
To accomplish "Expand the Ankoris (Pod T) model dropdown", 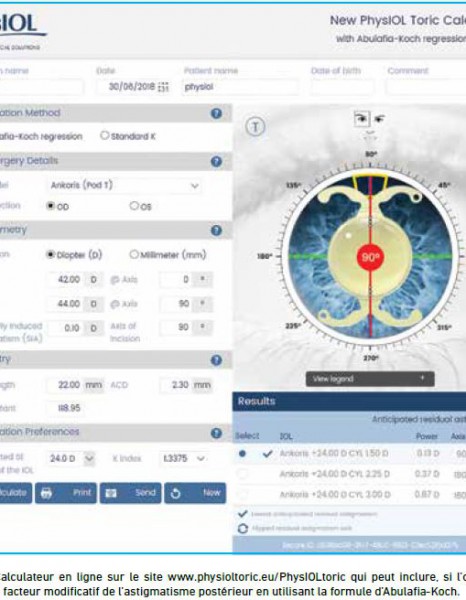I will click(125, 186).
